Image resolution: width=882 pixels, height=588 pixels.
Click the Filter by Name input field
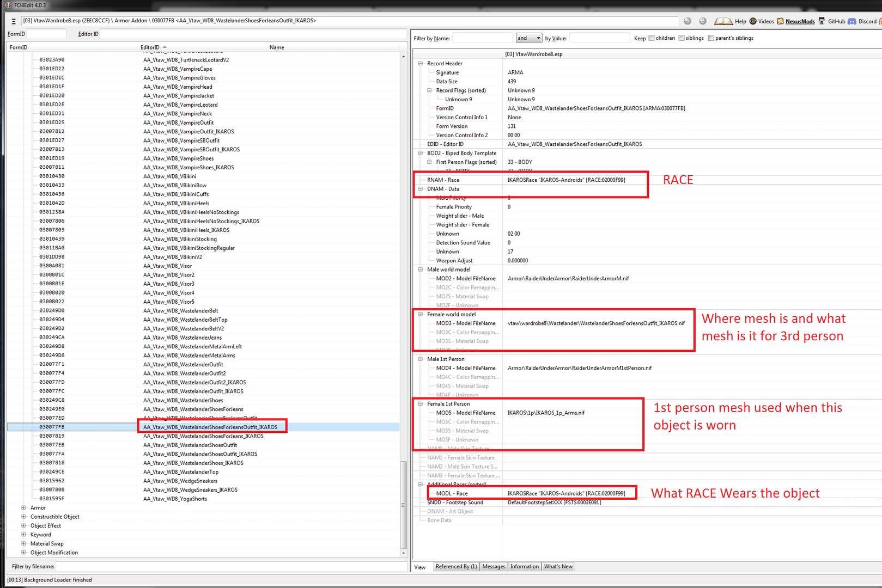click(483, 38)
